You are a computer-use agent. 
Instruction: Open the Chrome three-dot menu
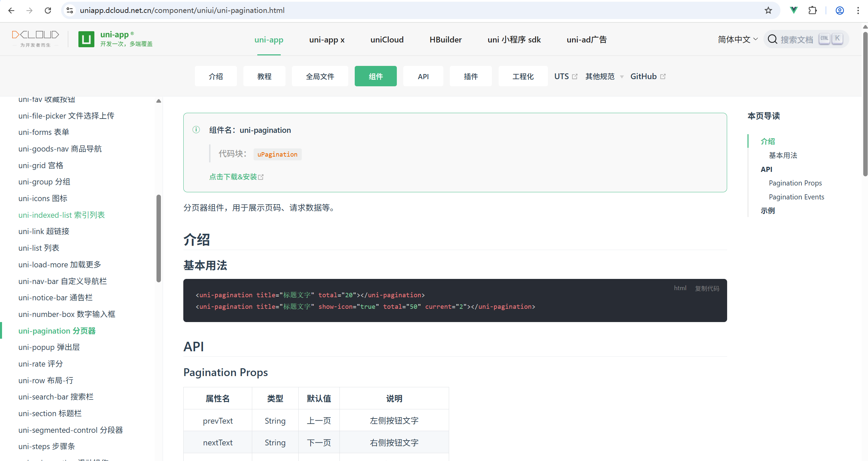coord(858,11)
